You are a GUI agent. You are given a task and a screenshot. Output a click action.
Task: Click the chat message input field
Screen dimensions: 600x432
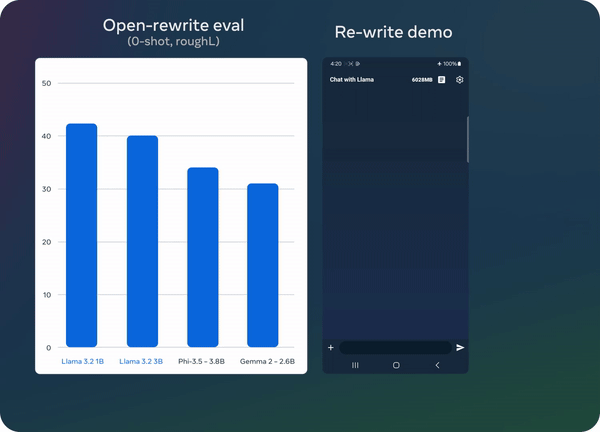[395, 347]
